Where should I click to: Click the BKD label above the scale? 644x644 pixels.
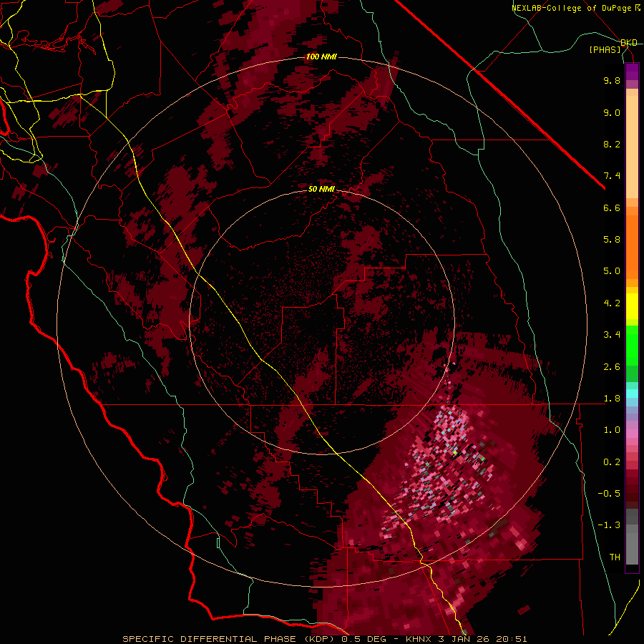[x=629, y=43]
